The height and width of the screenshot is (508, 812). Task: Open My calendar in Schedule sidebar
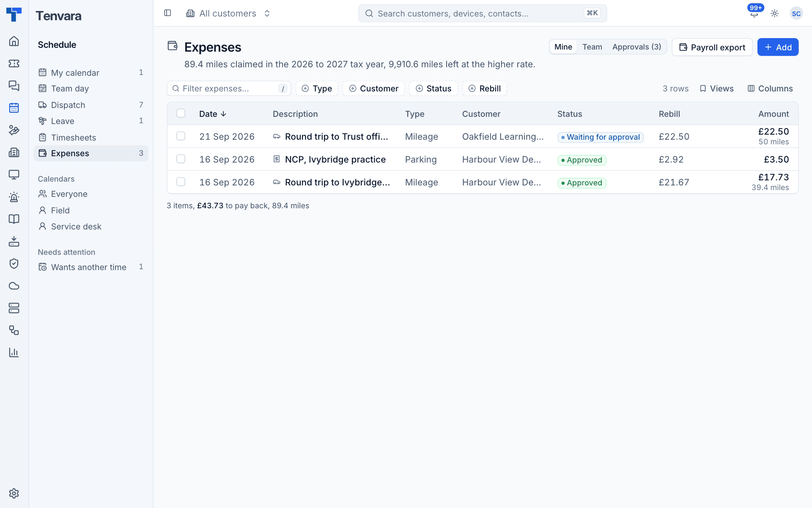[91, 72]
